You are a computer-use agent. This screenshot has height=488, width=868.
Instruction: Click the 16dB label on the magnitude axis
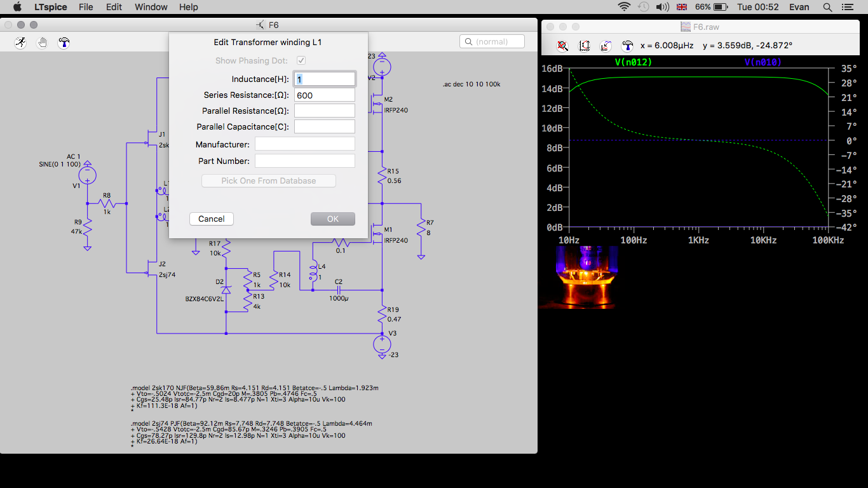552,68
